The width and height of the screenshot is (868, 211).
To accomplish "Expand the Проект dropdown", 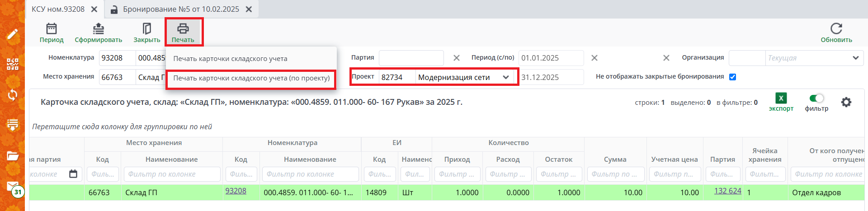I will click(506, 77).
